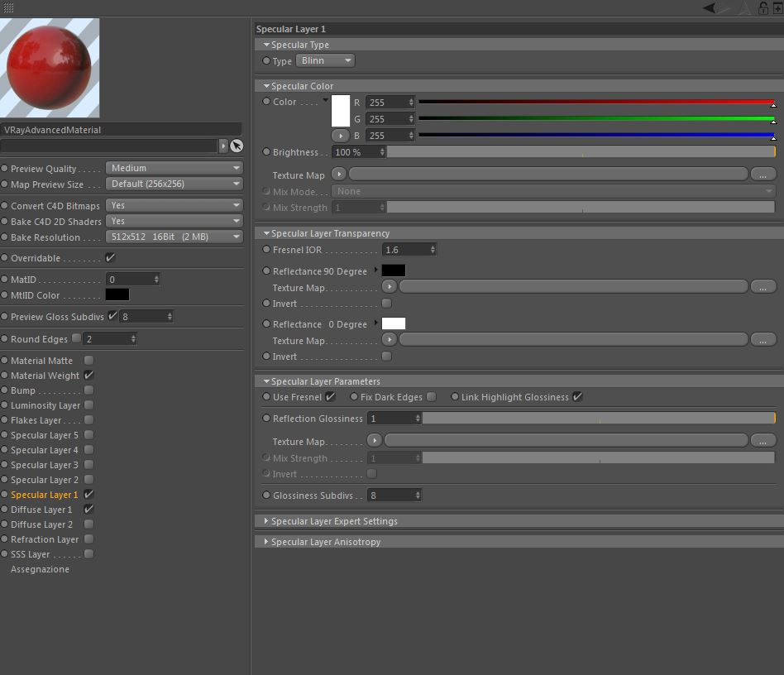The image size is (784, 675).
Task: Enable the Fix Dark Edges checkbox
Action: click(x=432, y=396)
